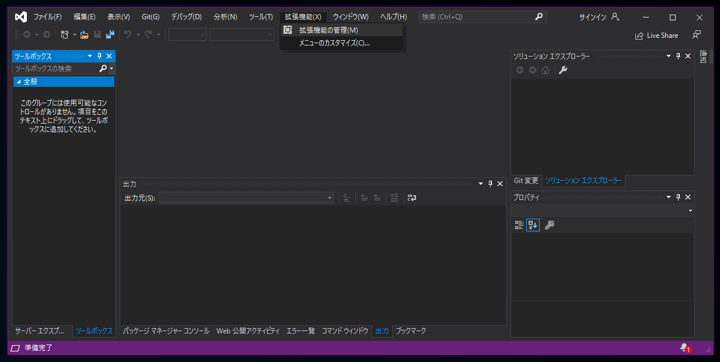The image size is (720, 362).
Task: Click the Properties categorized view icon
Action: [x=519, y=225]
